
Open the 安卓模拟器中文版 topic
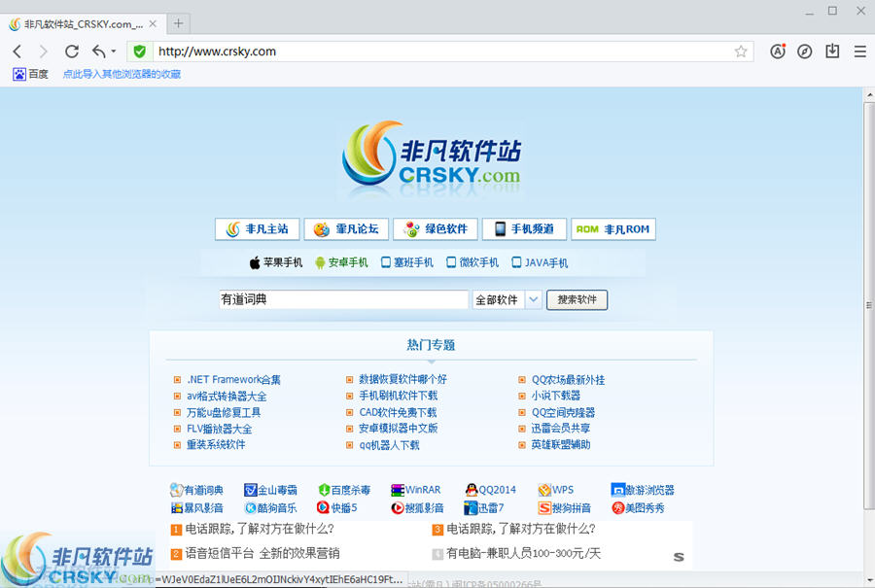399,429
